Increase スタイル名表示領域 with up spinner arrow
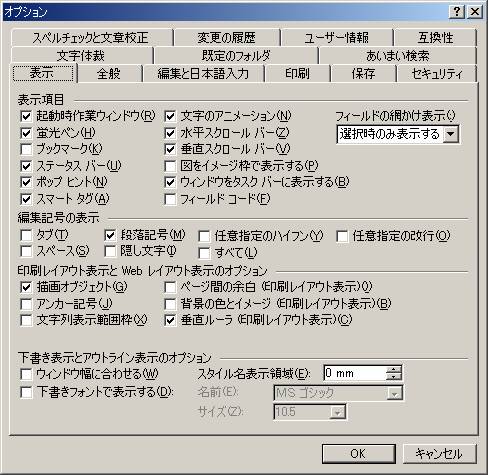The width and height of the screenshot is (488, 475). pyautogui.click(x=394, y=369)
